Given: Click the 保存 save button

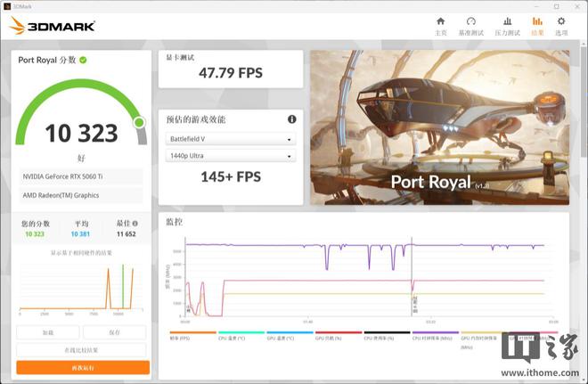Looking at the screenshot, I should pyautogui.click(x=114, y=332).
